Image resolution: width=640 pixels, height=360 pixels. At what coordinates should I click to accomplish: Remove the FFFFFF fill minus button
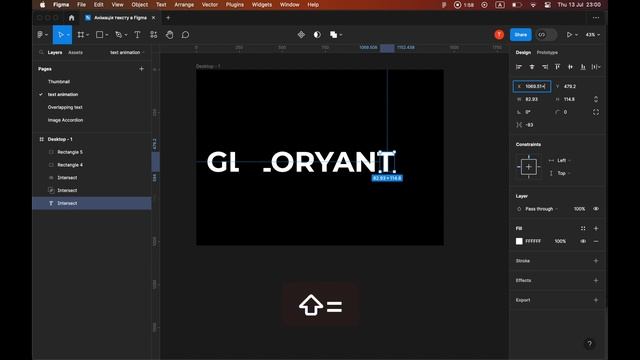click(x=596, y=241)
